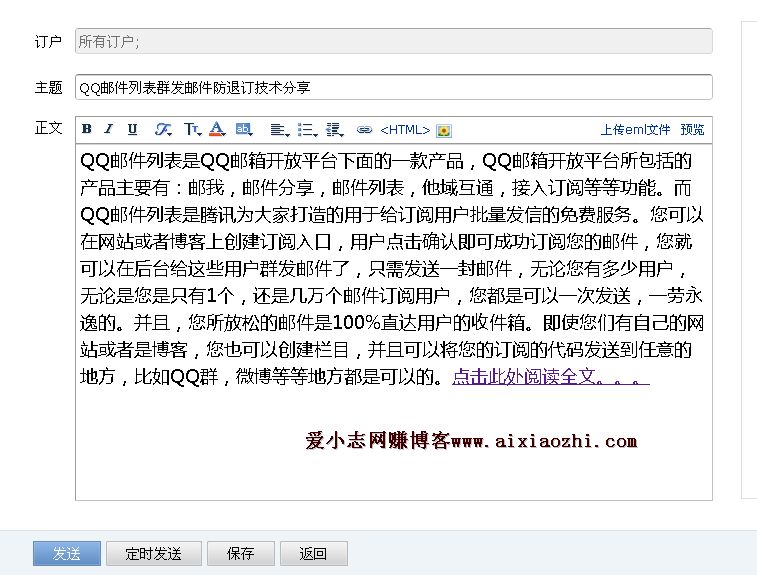Choose the font color tool
Viewport: 757px width, 575px height.
[x=217, y=129]
